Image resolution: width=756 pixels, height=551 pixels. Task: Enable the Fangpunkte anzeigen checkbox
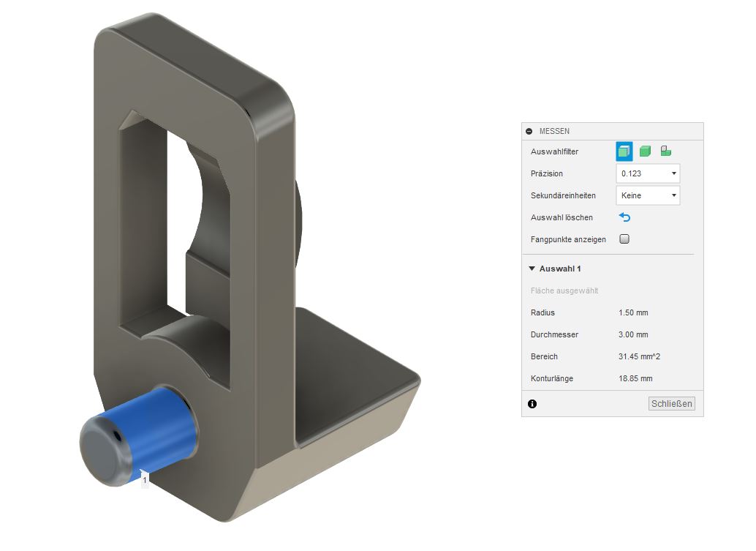(x=624, y=239)
